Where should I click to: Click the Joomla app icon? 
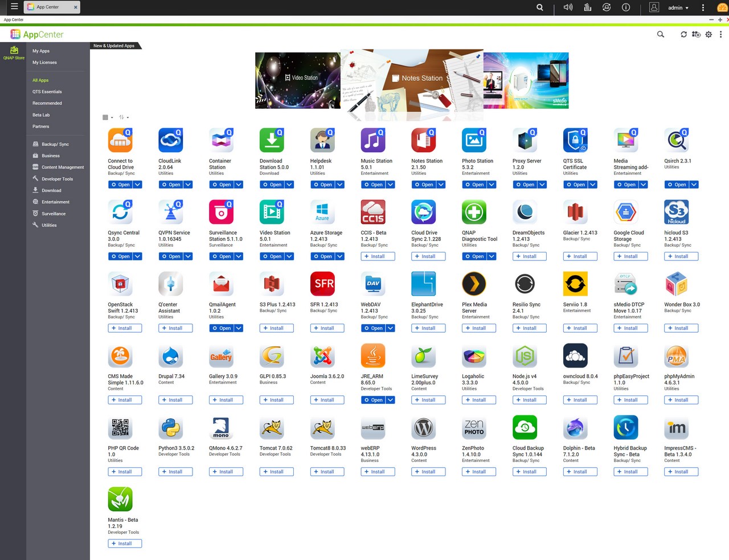click(x=322, y=355)
